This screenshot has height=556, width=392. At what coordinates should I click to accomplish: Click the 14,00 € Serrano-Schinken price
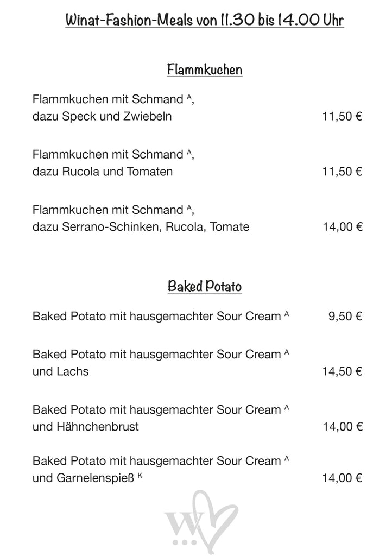click(x=342, y=227)
